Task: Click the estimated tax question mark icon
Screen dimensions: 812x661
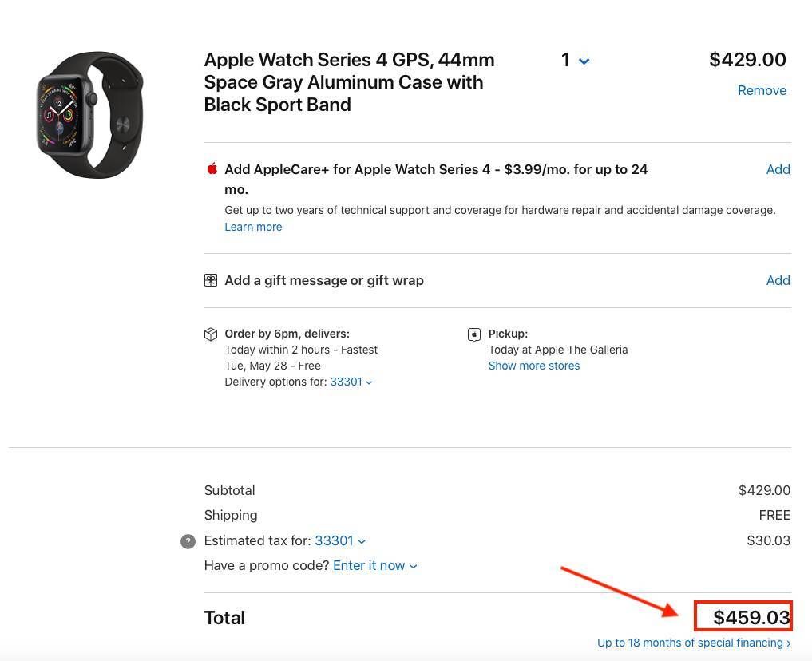Action: pos(188,541)
